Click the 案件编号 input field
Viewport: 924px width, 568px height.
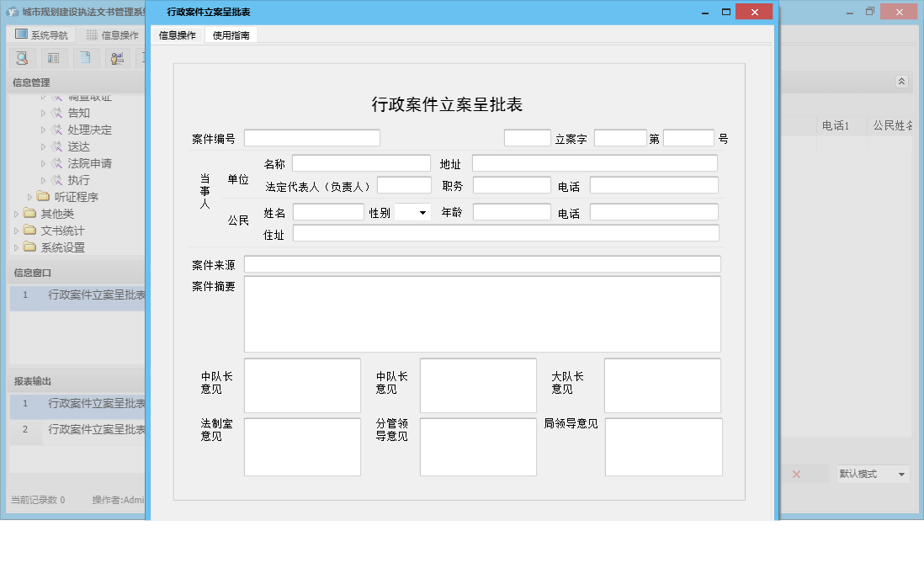(x=311, y=137)
